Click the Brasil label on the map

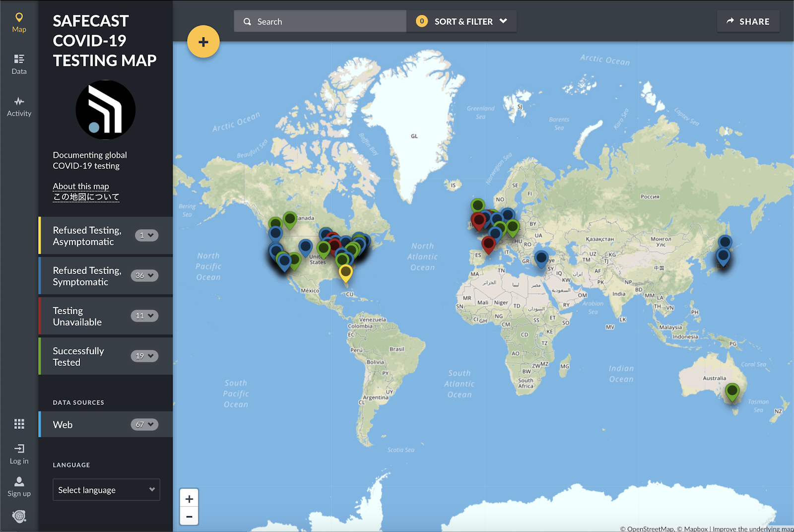[x=397, y=349]
